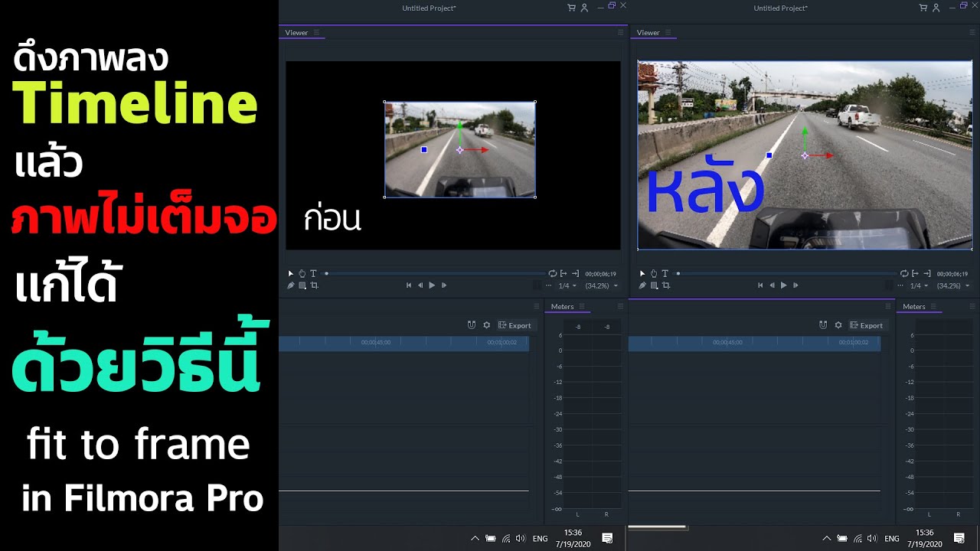Toggle timeline snapping magnet in right window
This screenshot has width=980, height=551.
pyautogui.click(x=823, y=325)
